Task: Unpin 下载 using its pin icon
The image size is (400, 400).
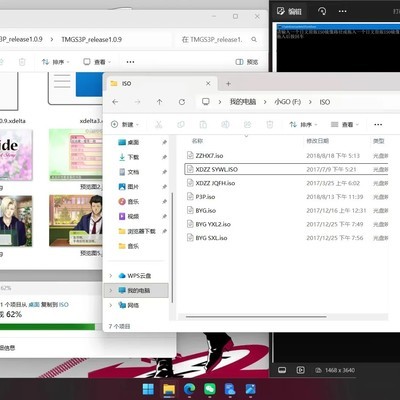Action: point(164,157)
